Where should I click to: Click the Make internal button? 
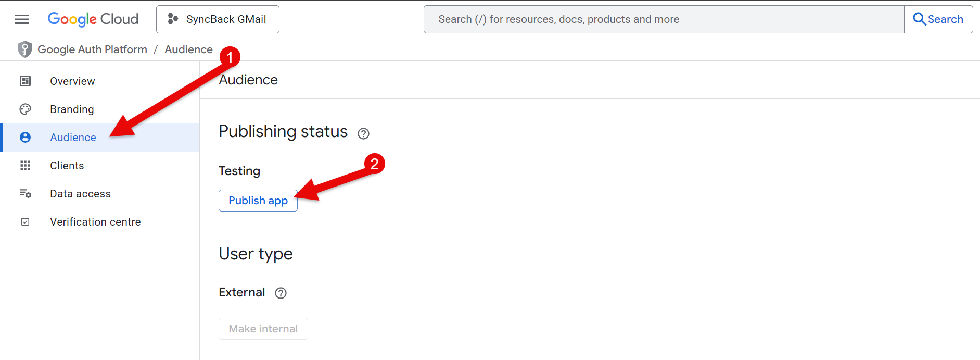(x=263, y=329)
